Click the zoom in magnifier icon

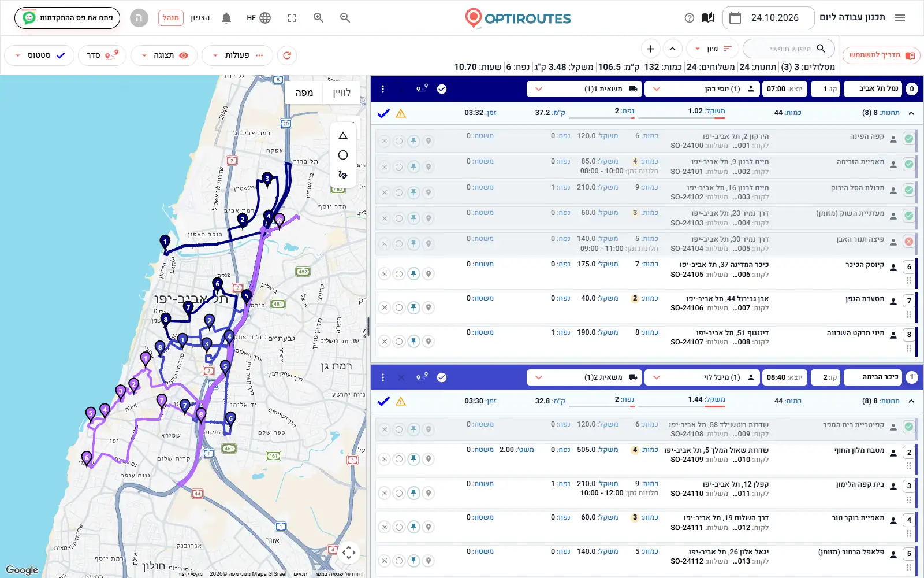[318, 18]
